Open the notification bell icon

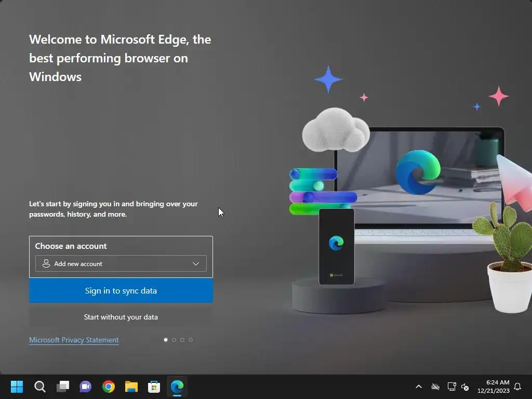coord(517,387)
